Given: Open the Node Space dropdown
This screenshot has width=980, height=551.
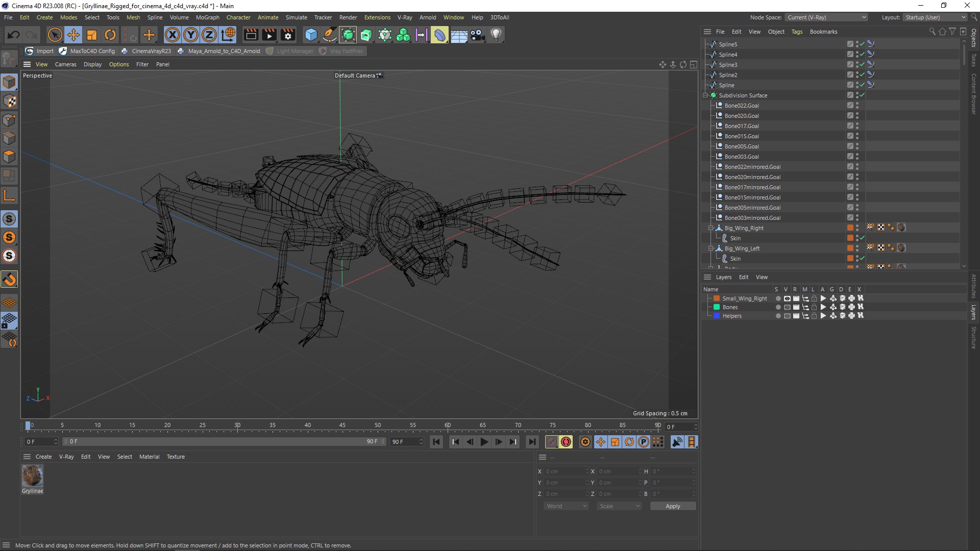Looking at the screenshot, I should point(826,17).
